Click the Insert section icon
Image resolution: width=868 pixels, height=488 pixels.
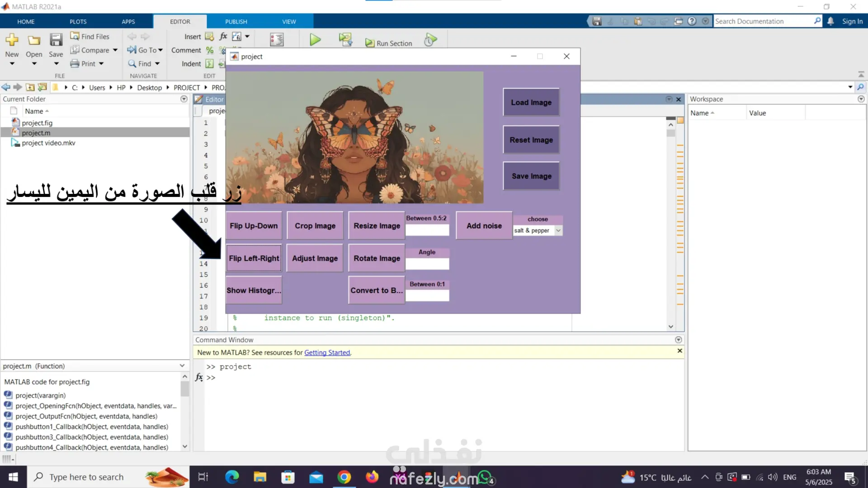click(209, 37)
